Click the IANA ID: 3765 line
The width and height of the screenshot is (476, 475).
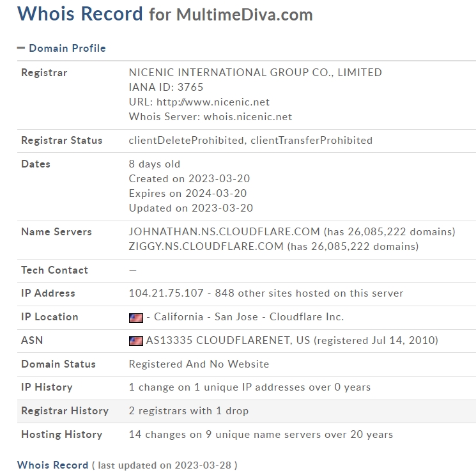click(166, 87)
